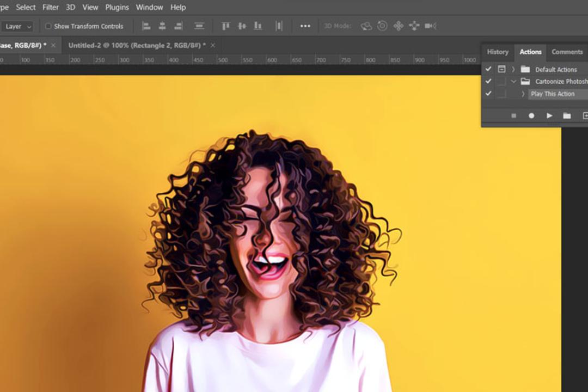The width and height of the screenshot is (588, 392).
Task: Click the align bottom edges icon
Action: coord(258,26)
